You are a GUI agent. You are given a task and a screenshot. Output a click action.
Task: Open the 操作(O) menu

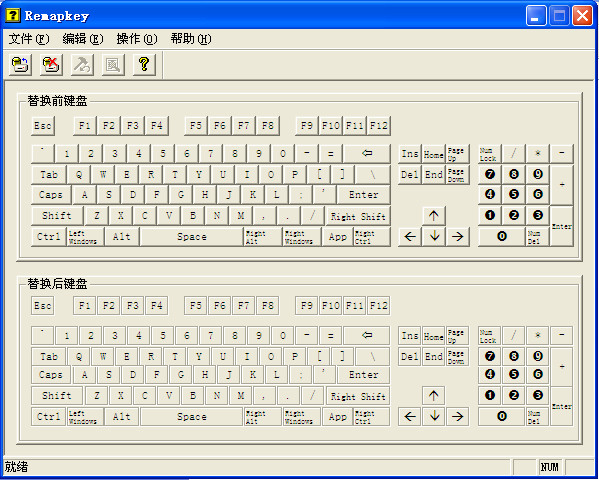pos(137,39)
